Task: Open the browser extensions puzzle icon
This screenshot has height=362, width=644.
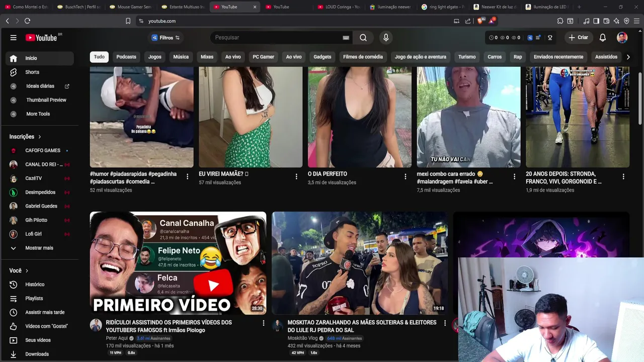Action: click(560, 21)
